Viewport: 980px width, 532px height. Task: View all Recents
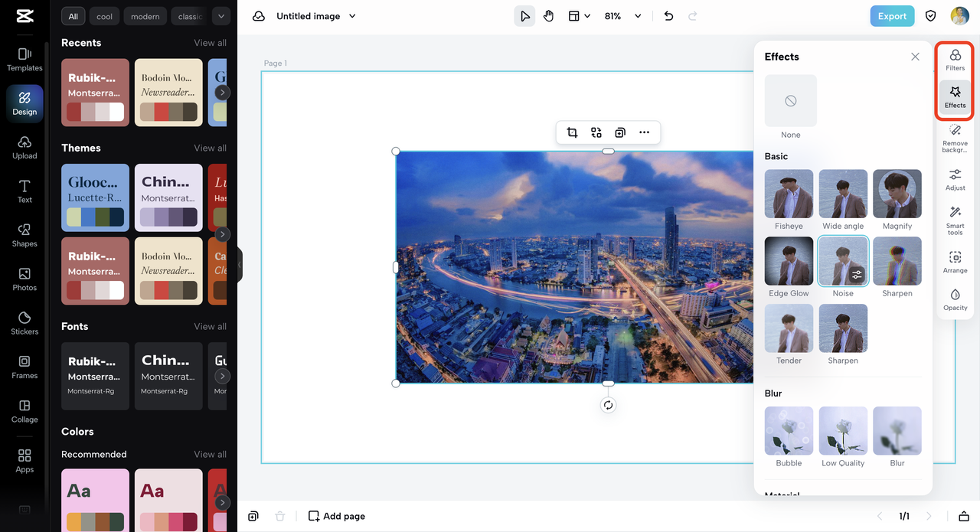210,43
